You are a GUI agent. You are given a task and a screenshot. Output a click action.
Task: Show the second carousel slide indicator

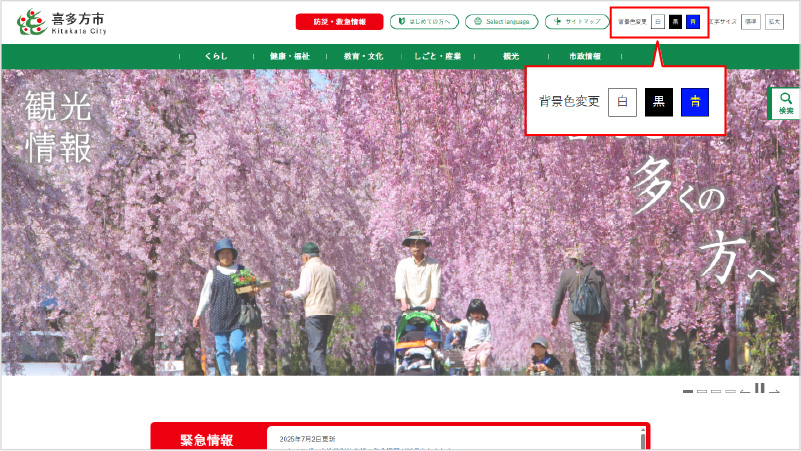[702, 391]
